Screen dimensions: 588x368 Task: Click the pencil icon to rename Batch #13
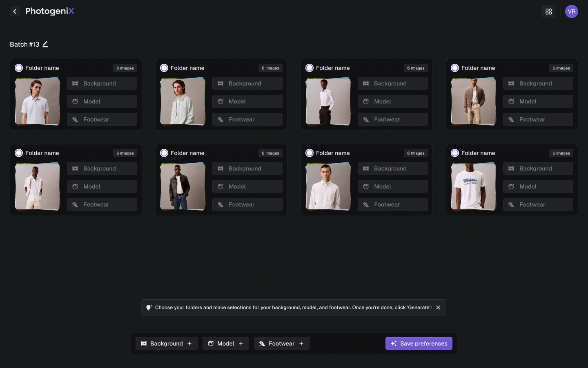pos(45,44)
